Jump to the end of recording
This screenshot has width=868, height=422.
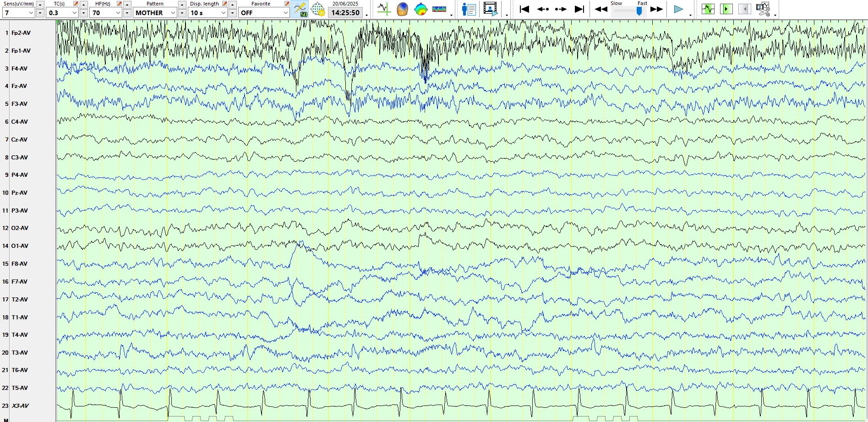point(579,9)
